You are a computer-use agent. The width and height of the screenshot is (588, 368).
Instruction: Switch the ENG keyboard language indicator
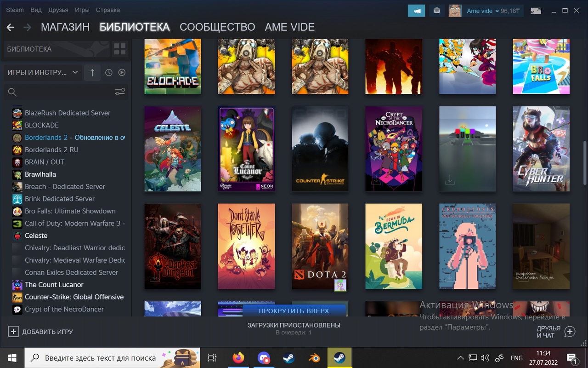coord(516,357)
